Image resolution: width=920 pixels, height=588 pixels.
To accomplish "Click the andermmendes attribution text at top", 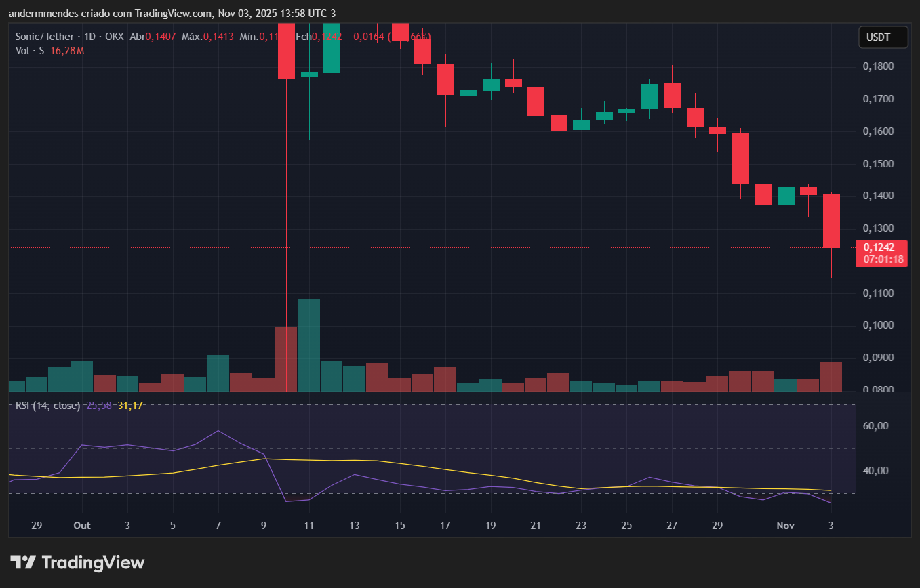I will tap(41, 13).
